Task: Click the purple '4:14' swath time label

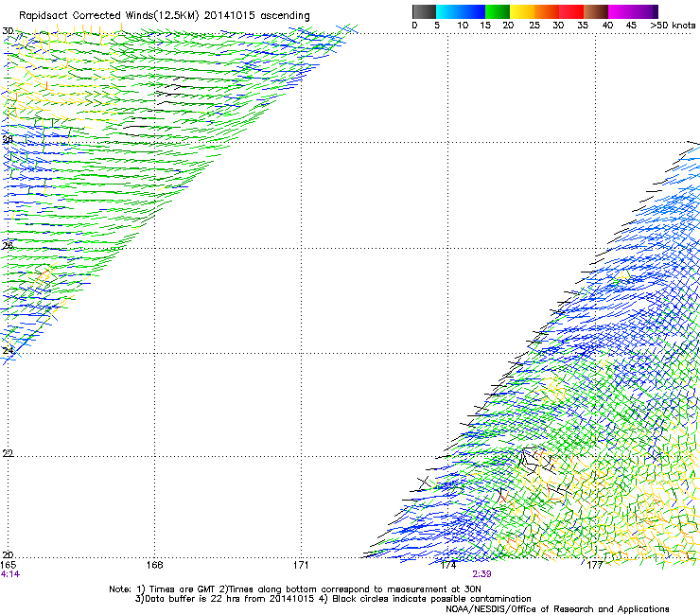Action: point(10,574)
